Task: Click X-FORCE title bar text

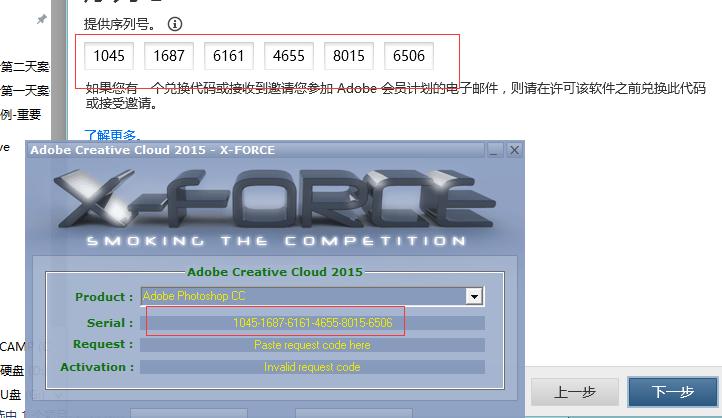Action: 152,150
